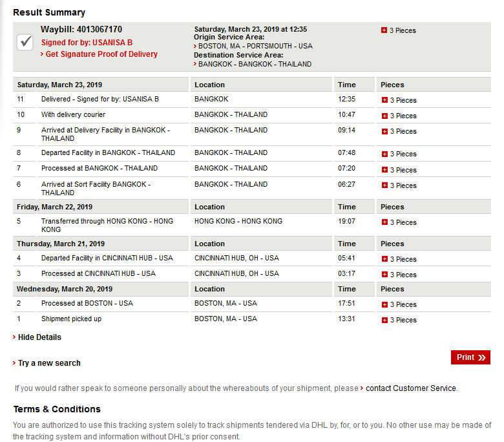Screen dimensions: 504x442
Task: Click Try a new search link
Action: [x=49, y=363]
